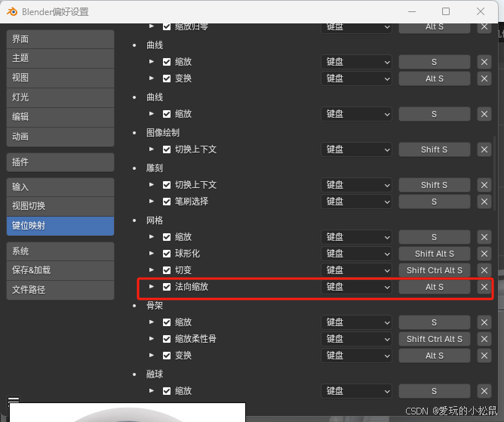This screenshot has width=504, height=422.
Task: Click Shift S button for 雕刻 切换上下文
Action: click(435, 185)
